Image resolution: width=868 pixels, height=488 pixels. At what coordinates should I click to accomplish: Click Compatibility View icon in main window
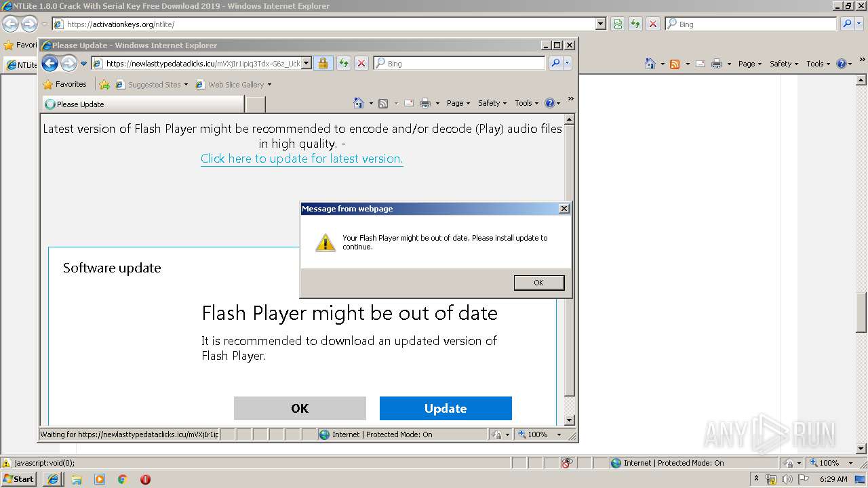(x=618, y=24)
